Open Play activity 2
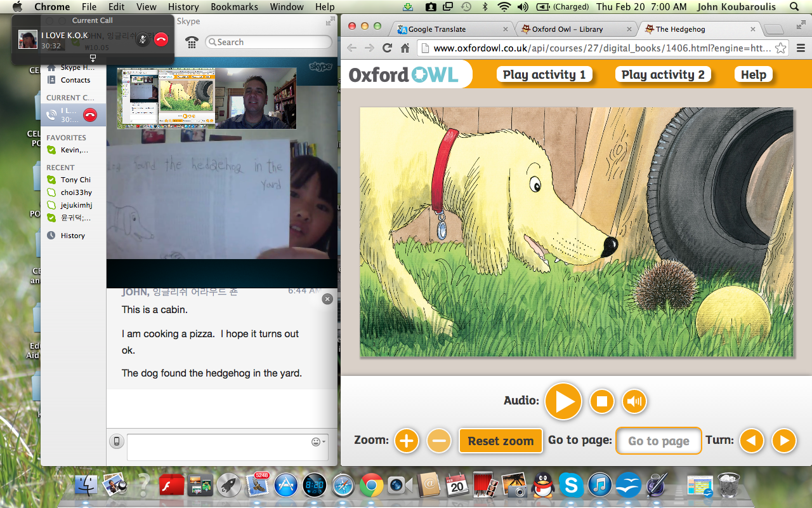 (x=663, y=74)
